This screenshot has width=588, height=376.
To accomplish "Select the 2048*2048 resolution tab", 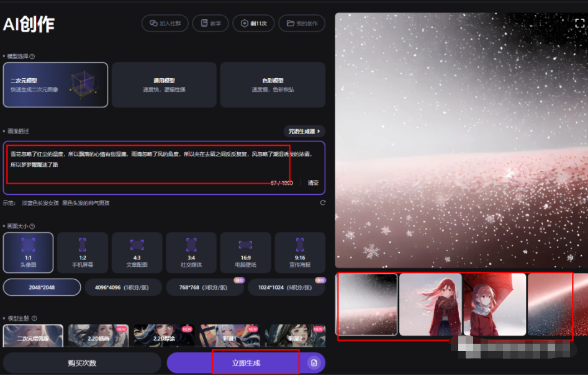I will pos(41,287).
